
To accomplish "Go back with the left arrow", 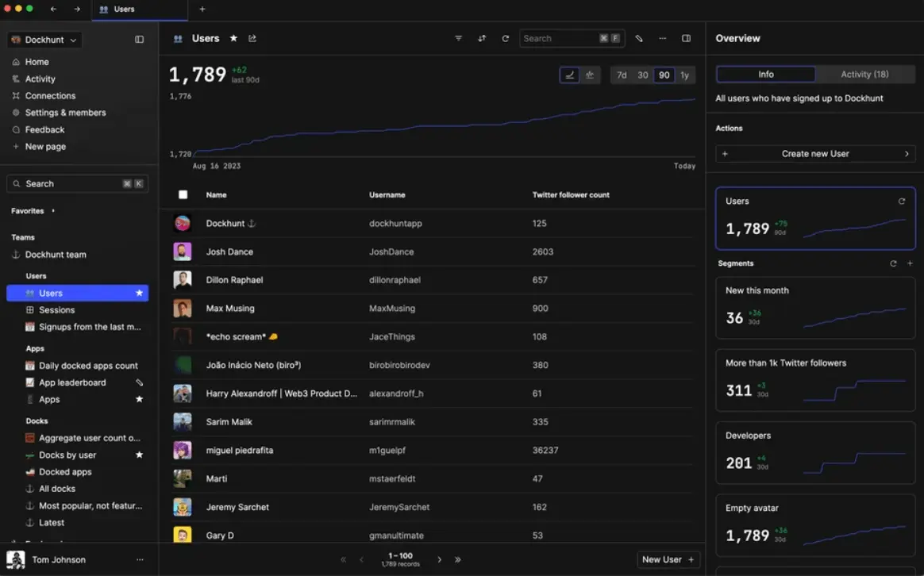I will click(x=53, y=9).
